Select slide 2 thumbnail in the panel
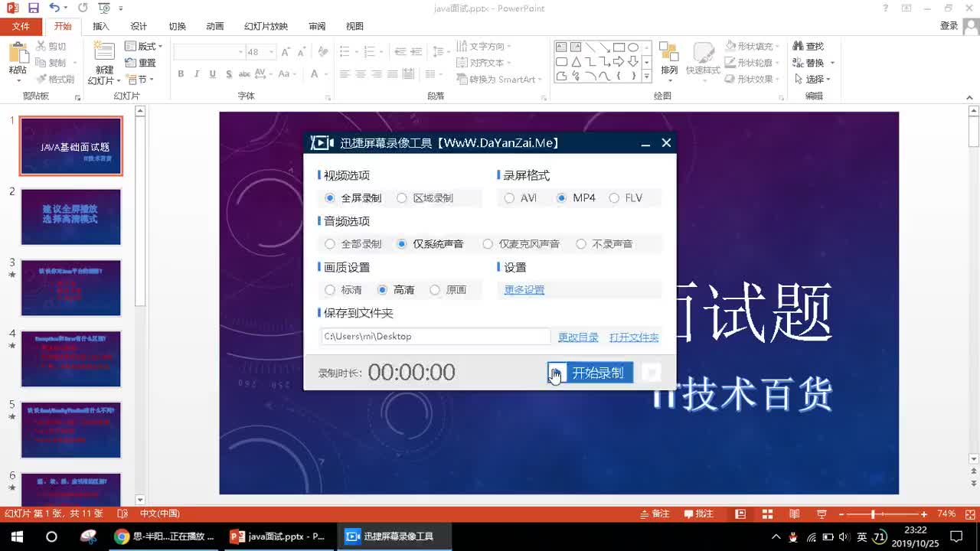The image size is (980, 551). click(x=70, y=217)
